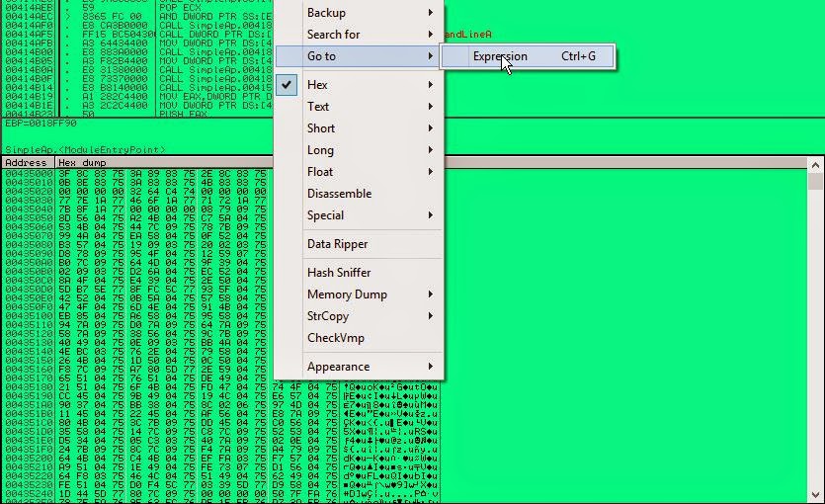
Task: Click the Address column header in the dump pane
Action: coord(29,162)
